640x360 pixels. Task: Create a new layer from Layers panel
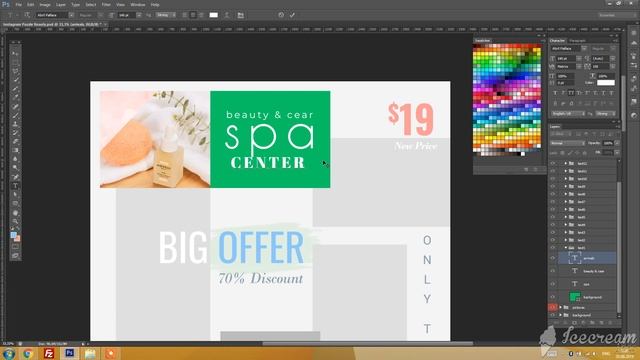pos(602,323)
